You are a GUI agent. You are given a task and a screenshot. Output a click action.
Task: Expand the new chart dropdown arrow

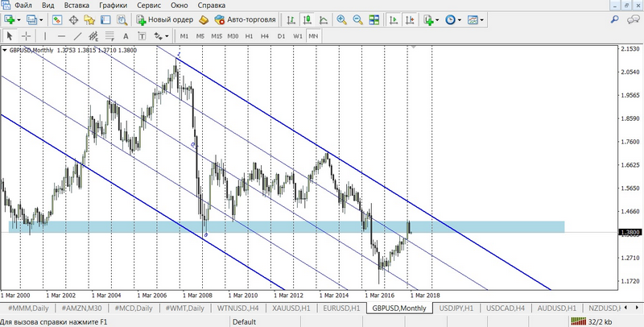19,19
